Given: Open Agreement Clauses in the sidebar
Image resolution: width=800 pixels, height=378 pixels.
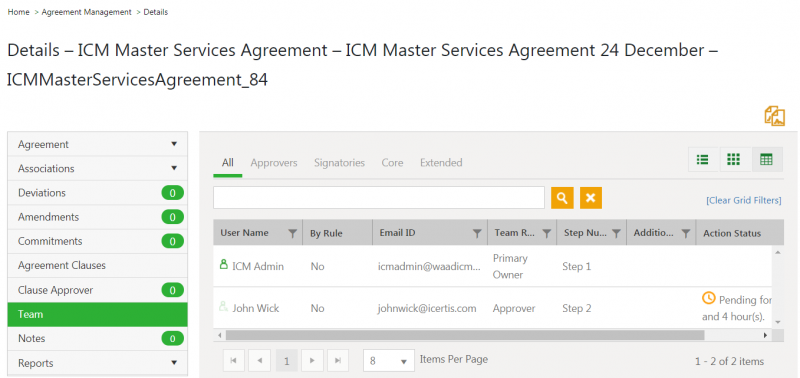Looking at the screenshot, I should tap(97, 266).
